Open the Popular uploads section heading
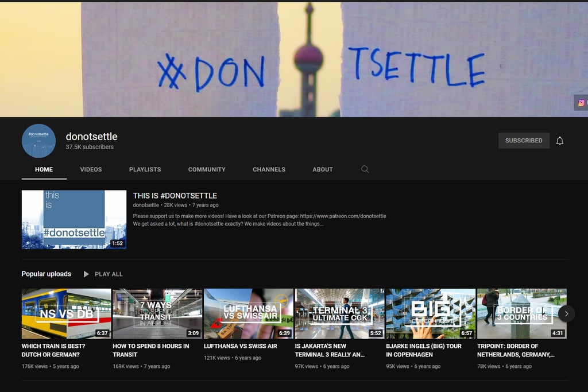Image resolution: width=588 pixels, height=392 pixels. coord(46,274)
